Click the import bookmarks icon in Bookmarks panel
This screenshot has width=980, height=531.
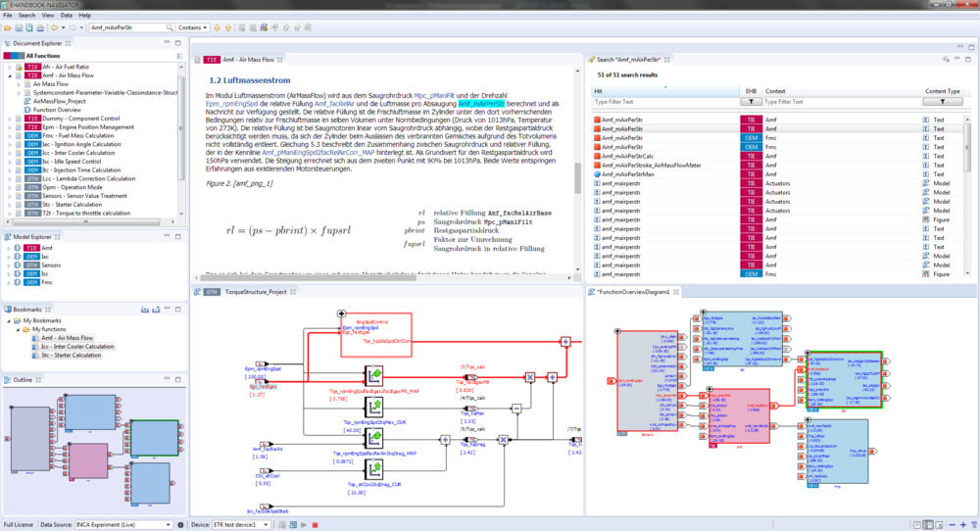point(145,310)
